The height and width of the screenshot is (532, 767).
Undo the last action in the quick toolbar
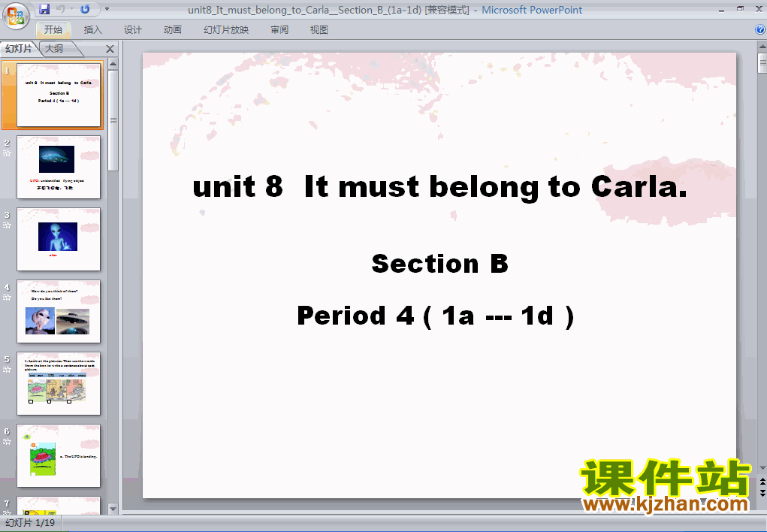(x=61, y=9)
